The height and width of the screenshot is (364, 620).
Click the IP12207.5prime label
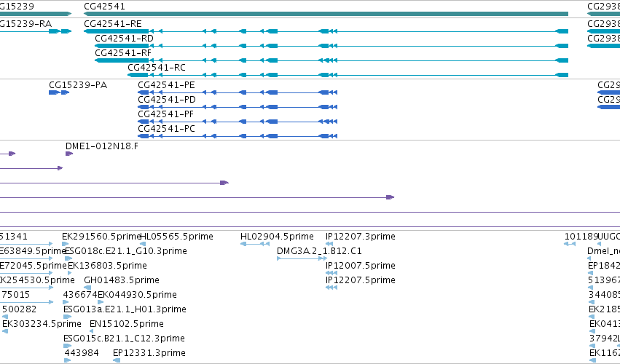coord(361,280)
